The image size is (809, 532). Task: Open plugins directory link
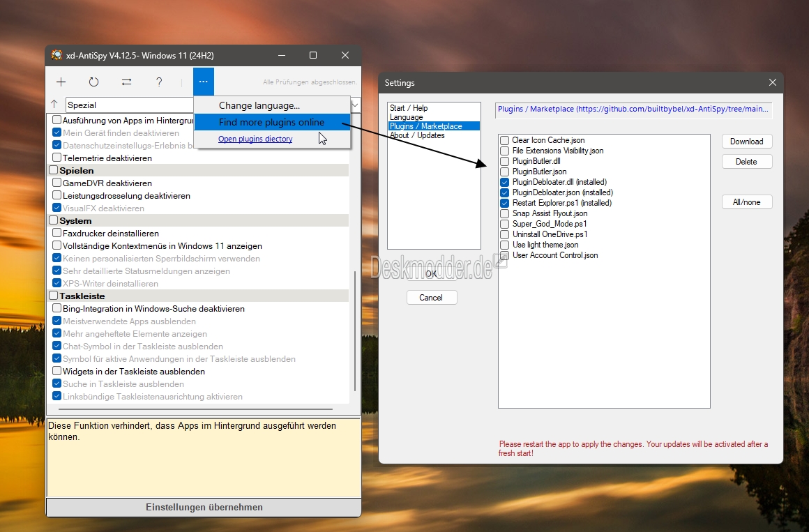(x=255, y=139)
